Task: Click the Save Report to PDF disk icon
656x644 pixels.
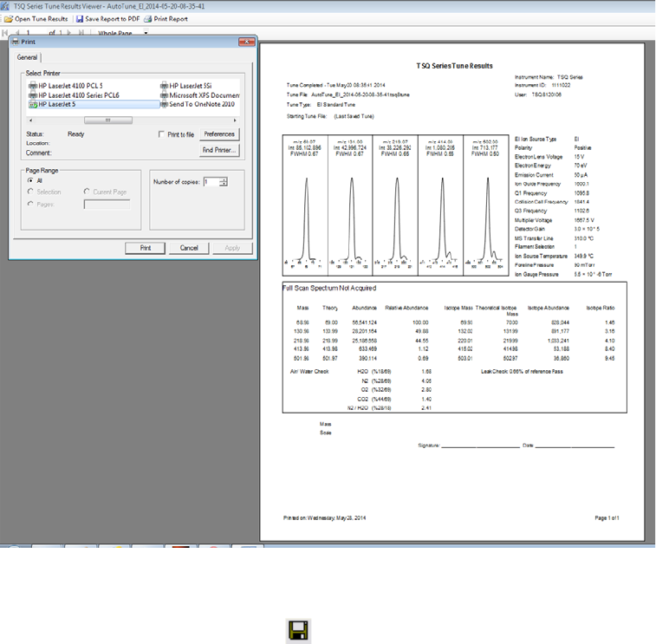Action: point(79,18)
